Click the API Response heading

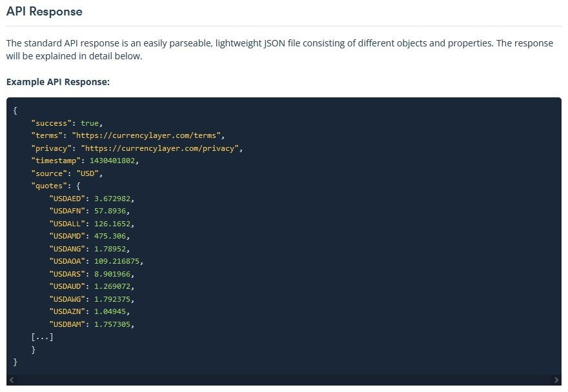click(x=44, y=12)
